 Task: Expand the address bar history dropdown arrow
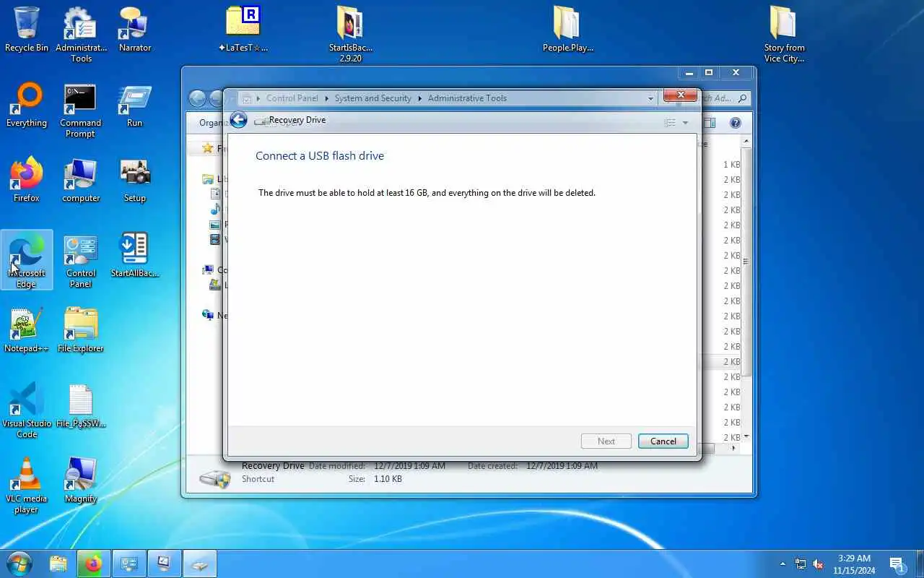[650, 98]
